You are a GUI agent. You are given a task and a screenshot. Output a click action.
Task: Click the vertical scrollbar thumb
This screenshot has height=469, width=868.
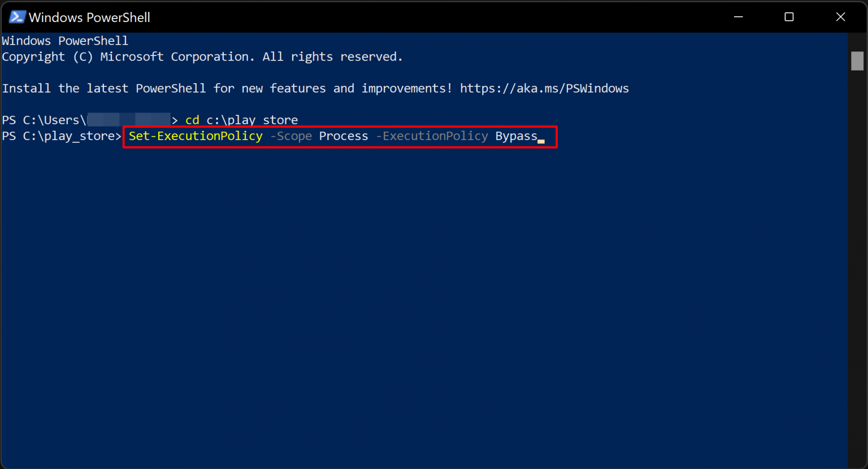[857, 61]
